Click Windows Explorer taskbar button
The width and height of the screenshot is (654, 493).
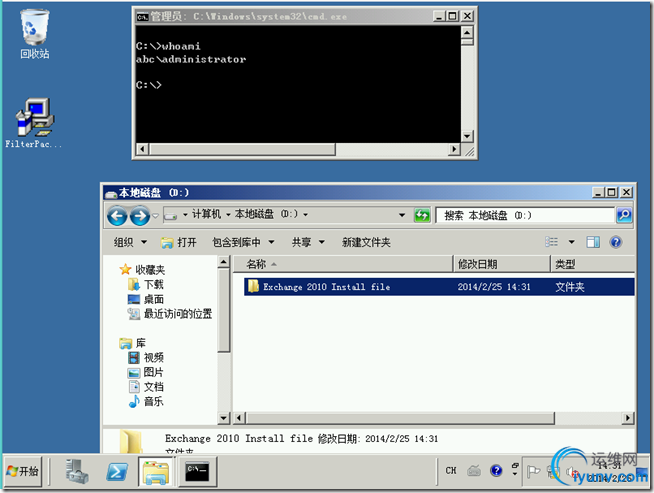(x=156, y=472)
